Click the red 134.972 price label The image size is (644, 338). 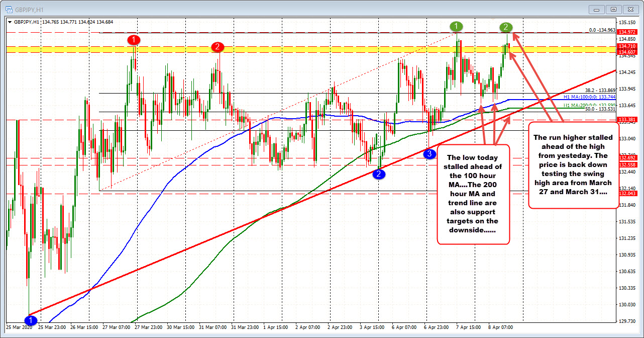(x=626, y=32)
